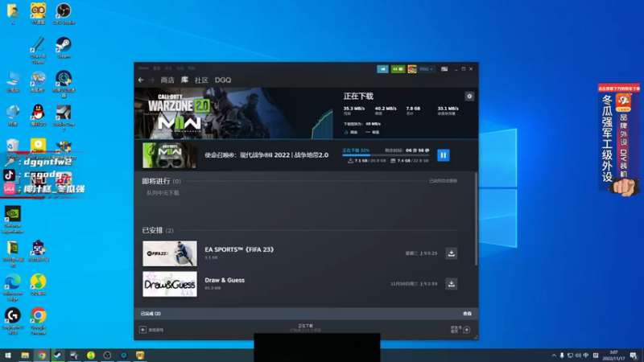
Task: Open the Draw & Guess desktop shortcut
Action: [38, 50]
